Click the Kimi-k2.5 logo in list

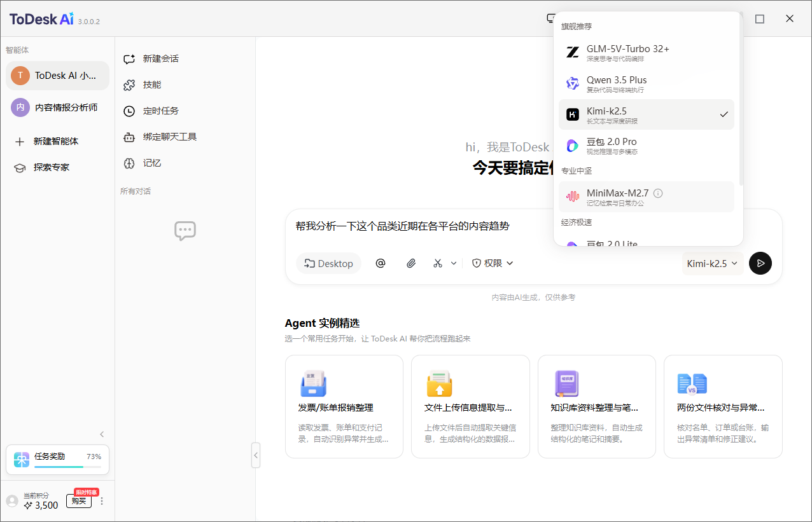pos(573,114)
